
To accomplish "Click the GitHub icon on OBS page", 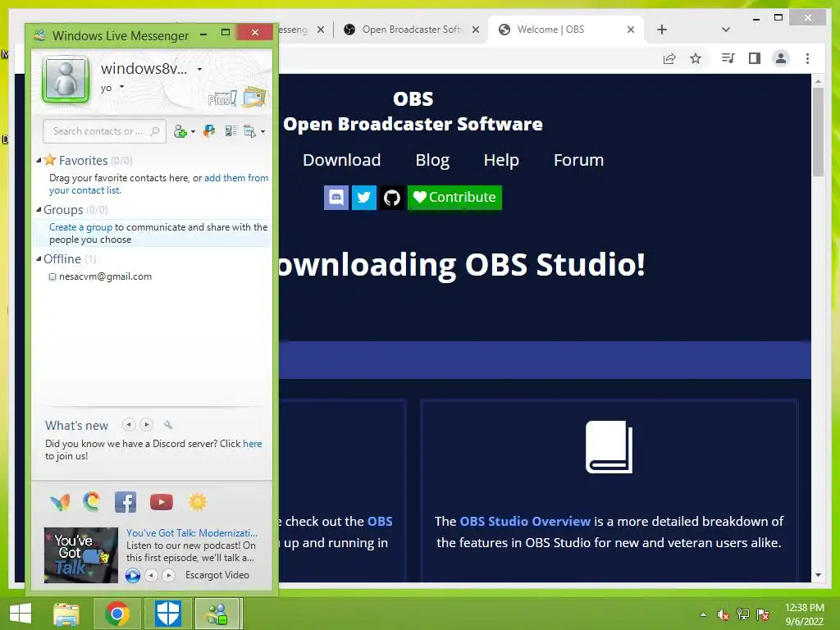I will pos(392,198).
